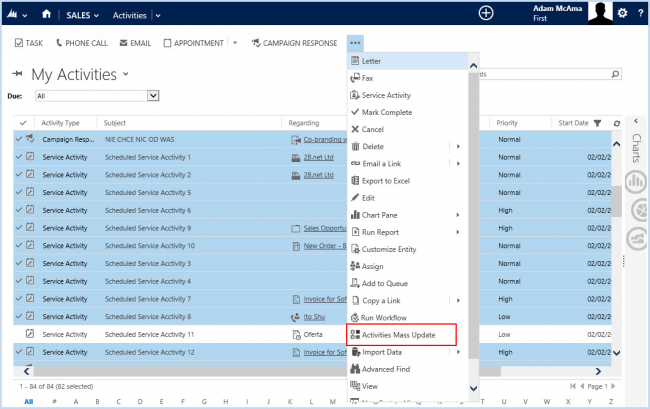Deselect Scheduled Service Acctivity 12 row checkmark
Viewport: 650px width, 409px height.
(19, 352)
